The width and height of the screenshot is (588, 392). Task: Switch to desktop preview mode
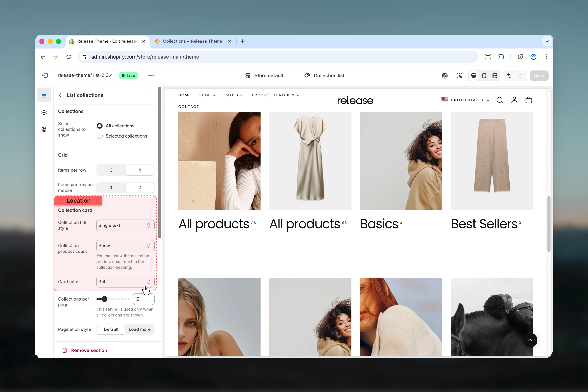point(474,75)
